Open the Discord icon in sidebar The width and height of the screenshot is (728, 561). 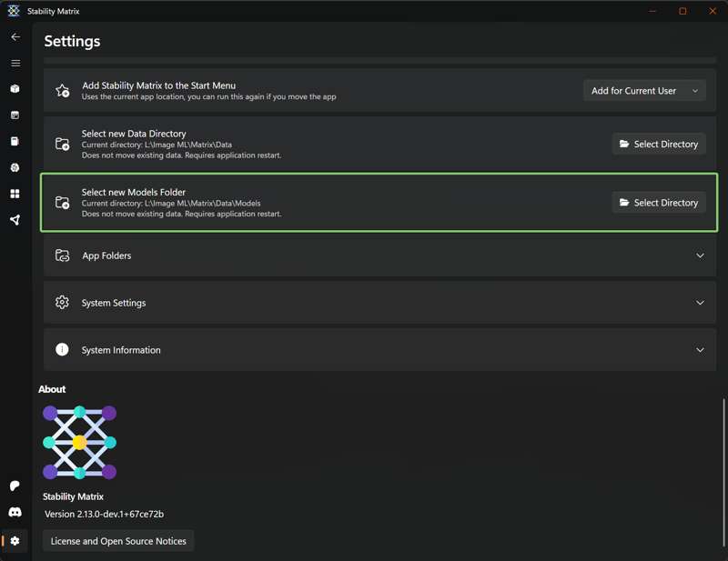[15, 513]
